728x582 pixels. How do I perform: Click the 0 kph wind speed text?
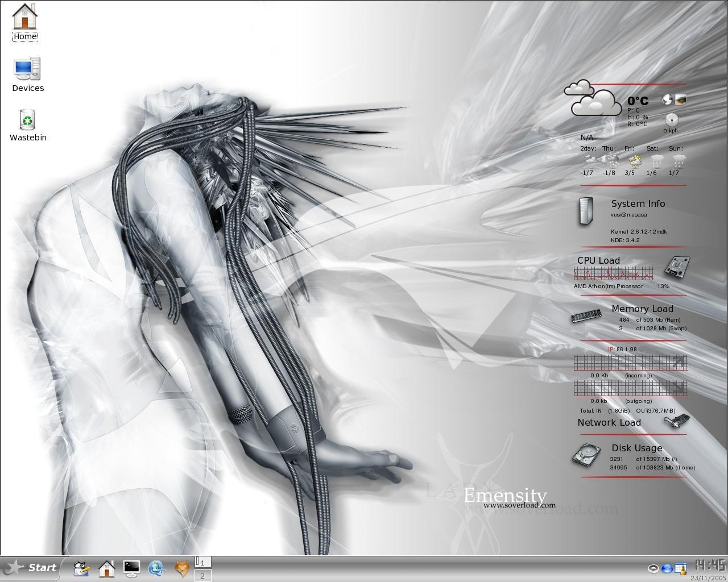click(x=671, y=131)
